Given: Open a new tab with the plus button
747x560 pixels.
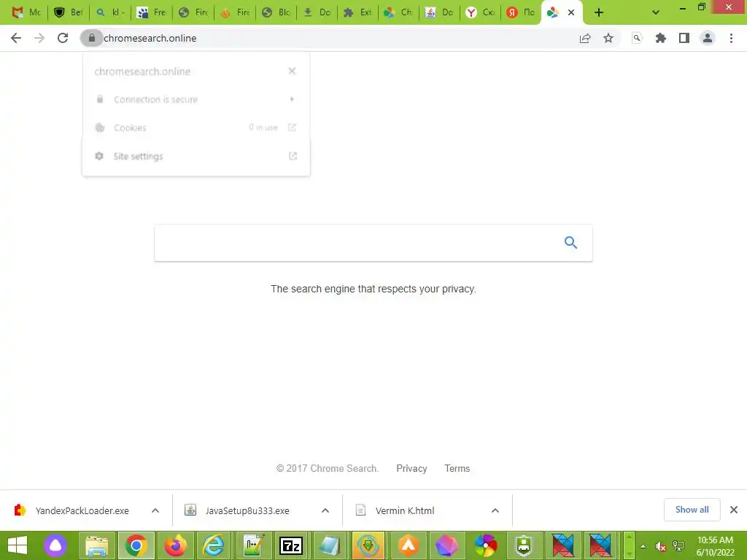Looking at the screenshot, I should coord(599,12).
